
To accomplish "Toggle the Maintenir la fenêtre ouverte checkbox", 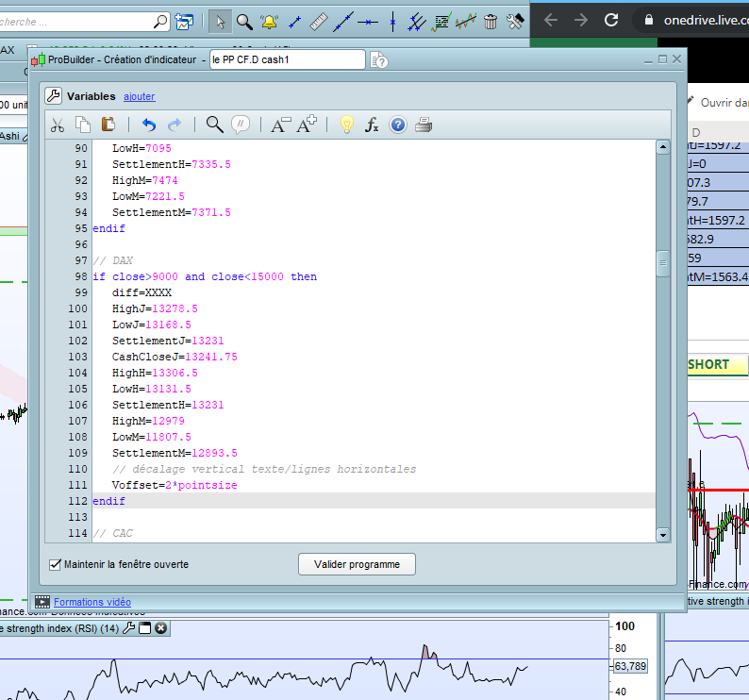I will click(x=55, y=564).
